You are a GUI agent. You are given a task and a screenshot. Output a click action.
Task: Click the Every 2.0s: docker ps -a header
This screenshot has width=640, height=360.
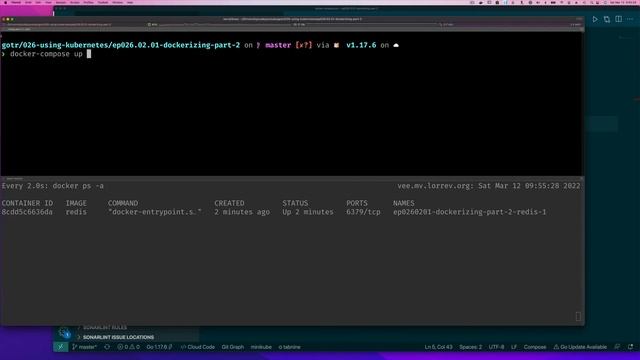[x=53, y=186]
